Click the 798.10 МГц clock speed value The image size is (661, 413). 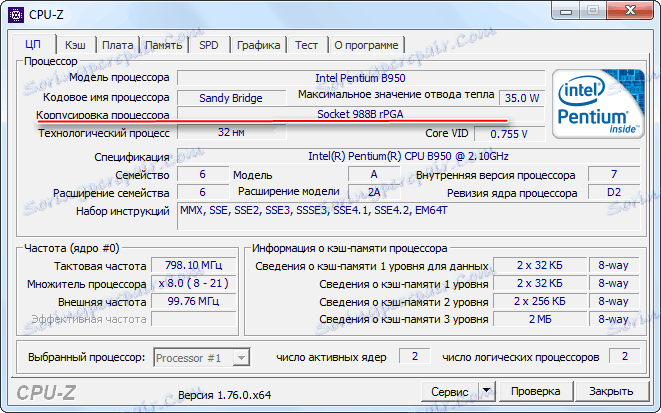(x=193, y=266)
